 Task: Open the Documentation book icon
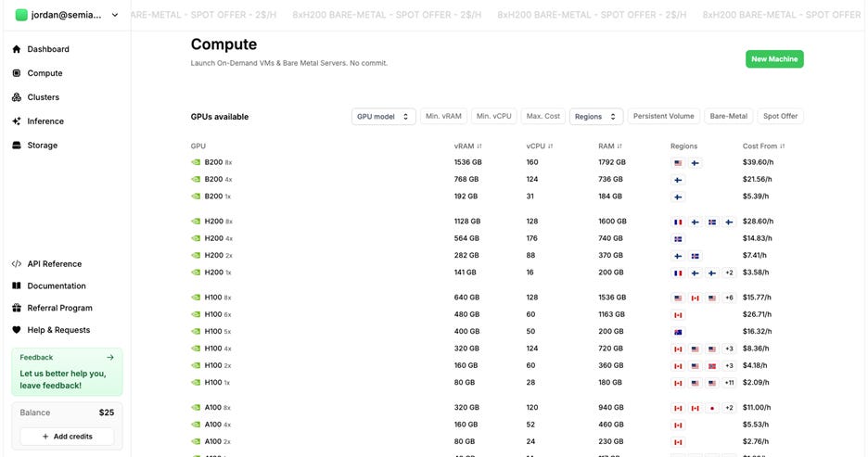pos(17,286)
